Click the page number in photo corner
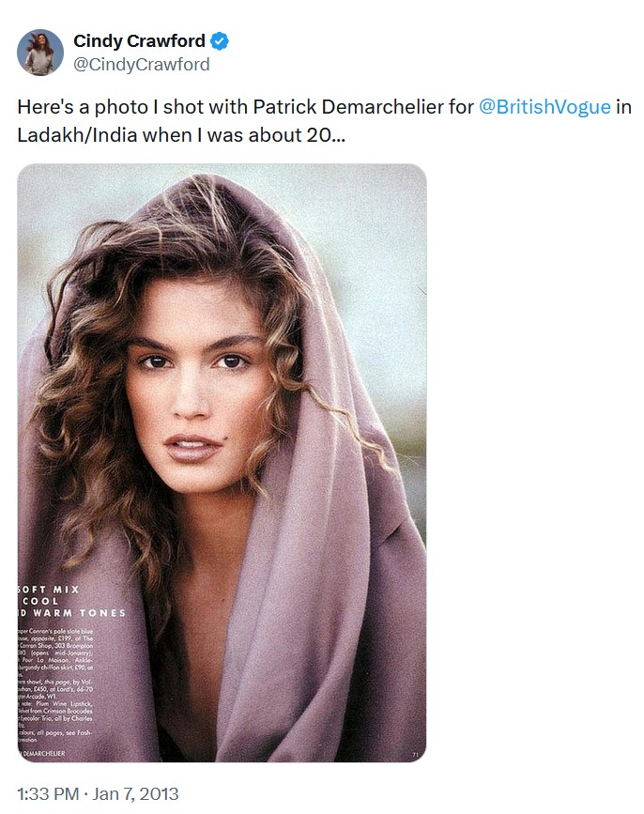Viewport: 644px width, 814px height. pyautogui.click(x=415, y=754)
